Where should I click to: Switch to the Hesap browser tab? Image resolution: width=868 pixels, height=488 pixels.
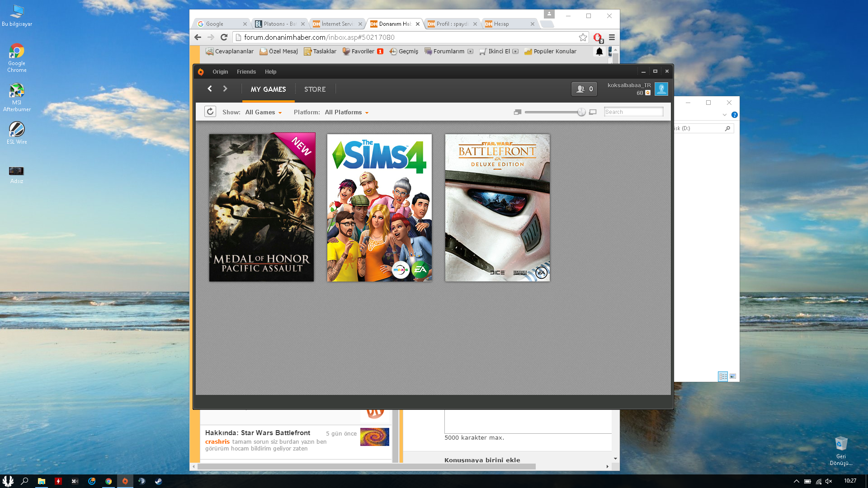(509, 24)
